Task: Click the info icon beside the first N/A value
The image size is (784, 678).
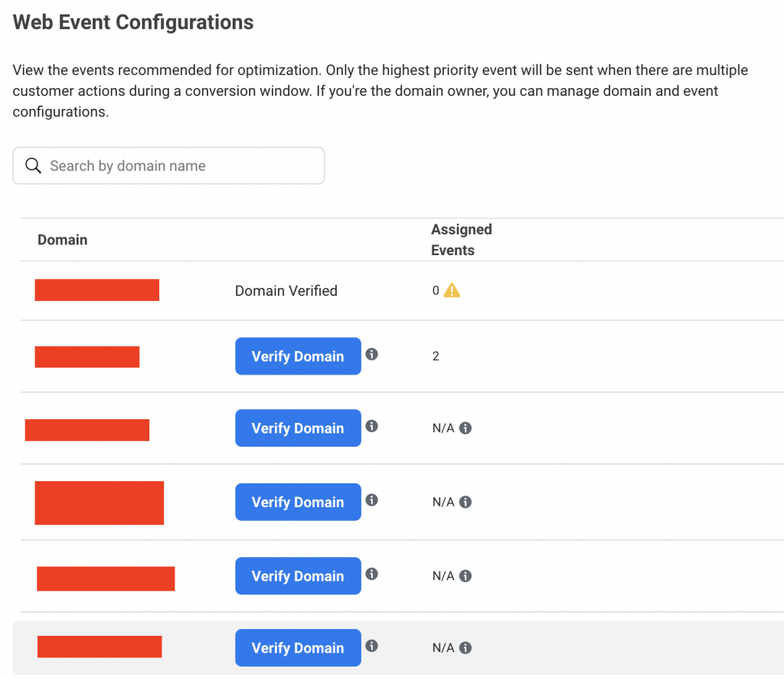Action: (x=465, y=428)
